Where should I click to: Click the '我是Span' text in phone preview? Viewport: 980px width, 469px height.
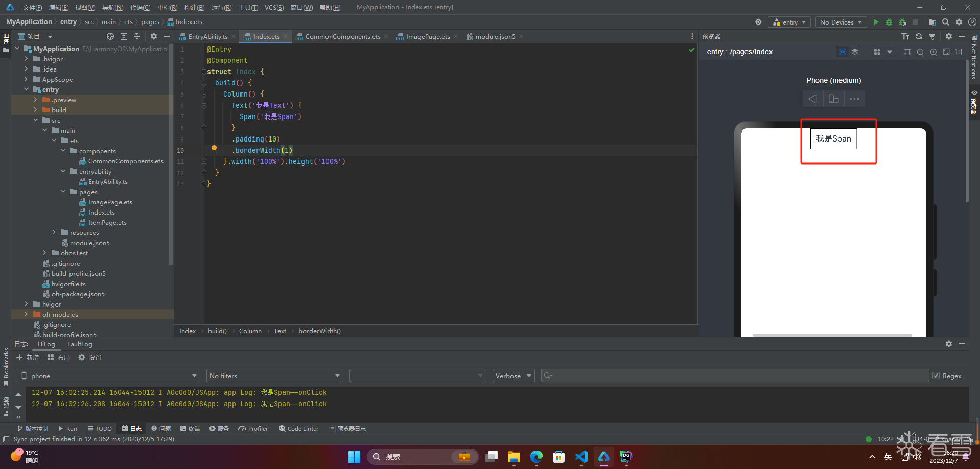click(833, 138)
